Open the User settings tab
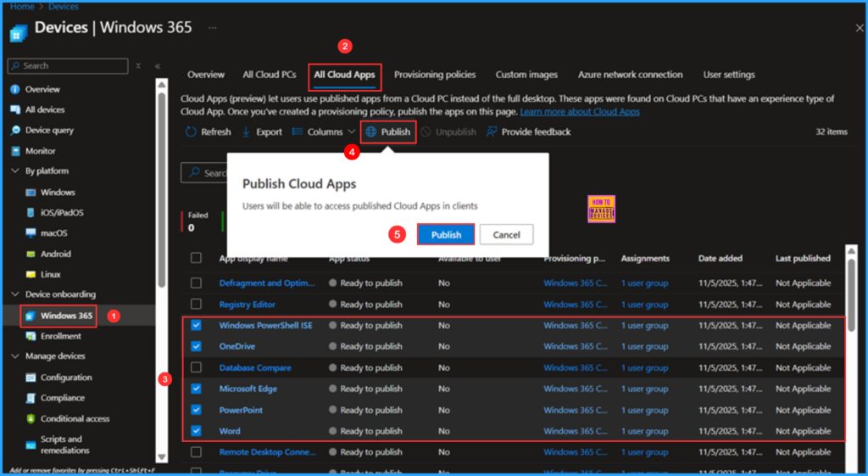The image size is (868, 476). pyautogui.click(x=729, y=75)
